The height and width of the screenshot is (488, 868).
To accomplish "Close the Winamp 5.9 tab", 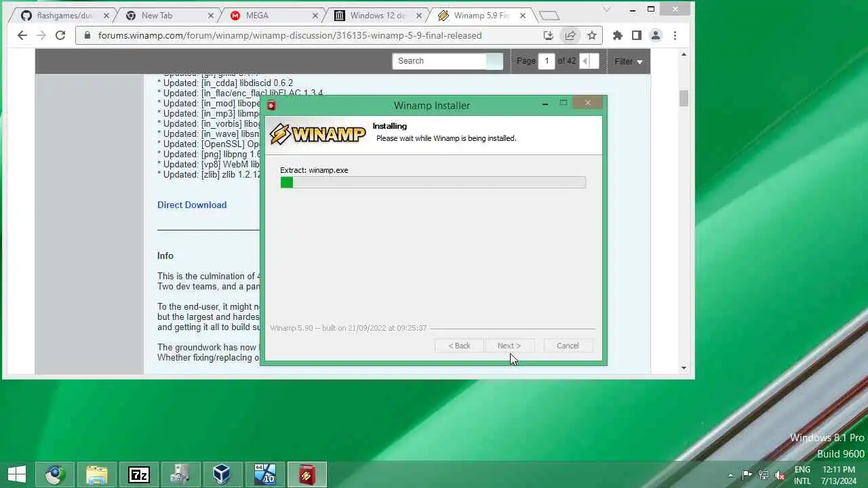I will tap(524, 16).
